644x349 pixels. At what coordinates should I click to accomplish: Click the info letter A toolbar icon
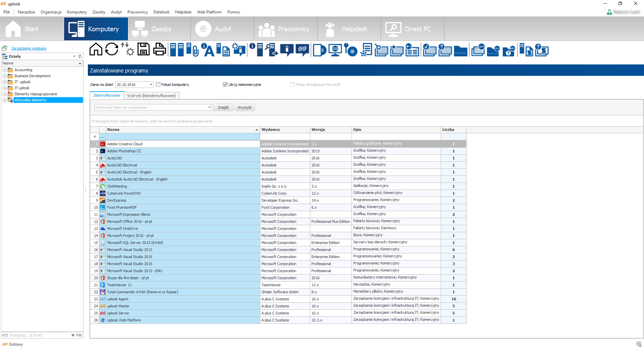coord(208,49)
